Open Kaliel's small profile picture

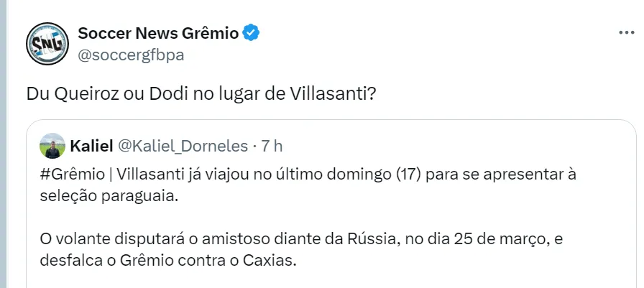(53, 147)
